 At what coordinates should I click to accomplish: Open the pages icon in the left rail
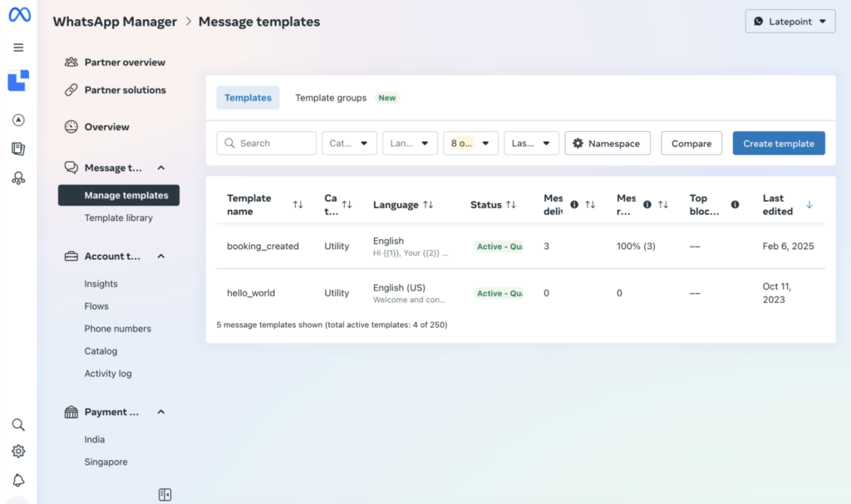pos(18,148)
